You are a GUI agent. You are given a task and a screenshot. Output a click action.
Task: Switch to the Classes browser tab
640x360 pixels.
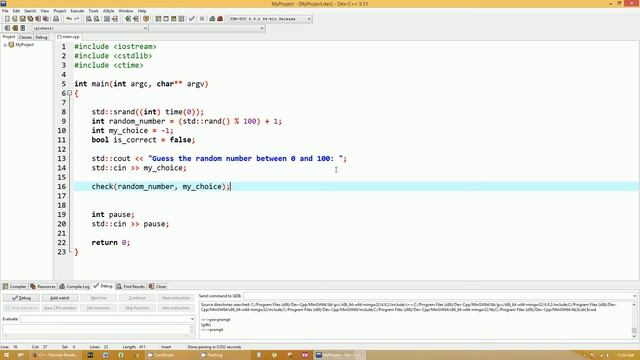click(25, 37)
